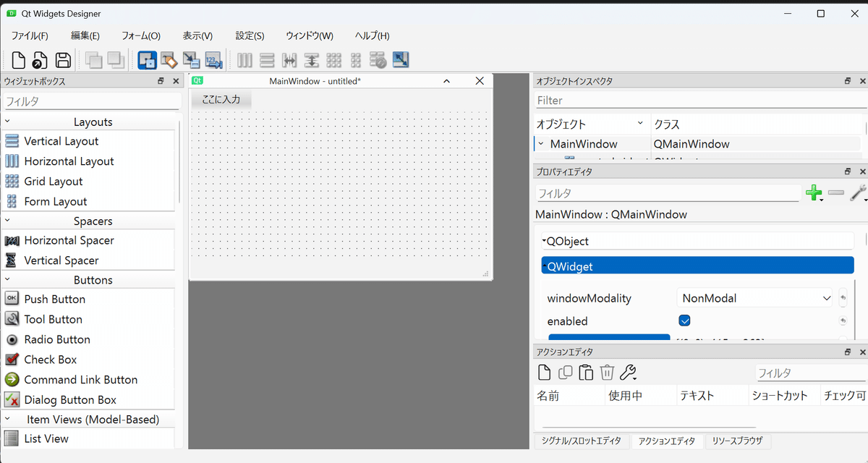Open the 編集(E) menu
This screenshot has height=463, width=868.
click(x=85, y=35)
